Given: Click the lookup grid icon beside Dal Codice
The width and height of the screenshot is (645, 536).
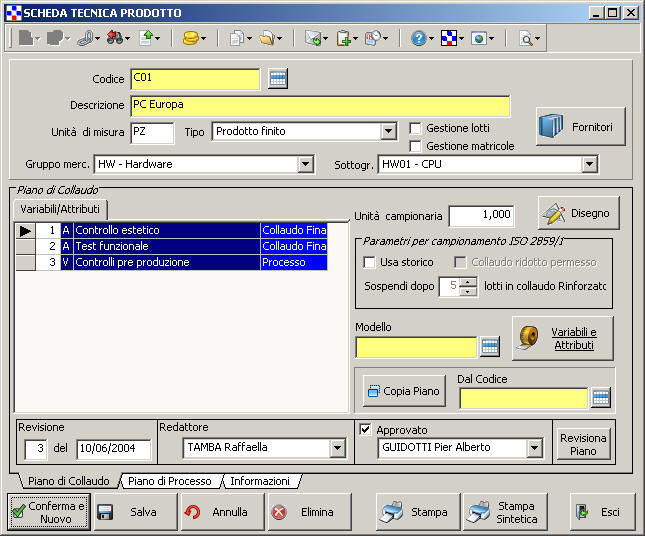Looking at the screenshot, I should tap(600, 398).
